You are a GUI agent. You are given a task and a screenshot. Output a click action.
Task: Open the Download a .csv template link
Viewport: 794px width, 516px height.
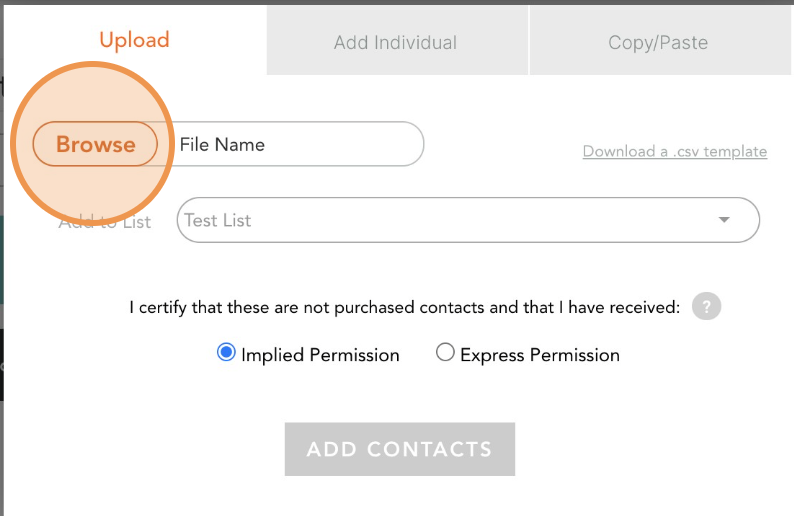[x=674, y=151]
